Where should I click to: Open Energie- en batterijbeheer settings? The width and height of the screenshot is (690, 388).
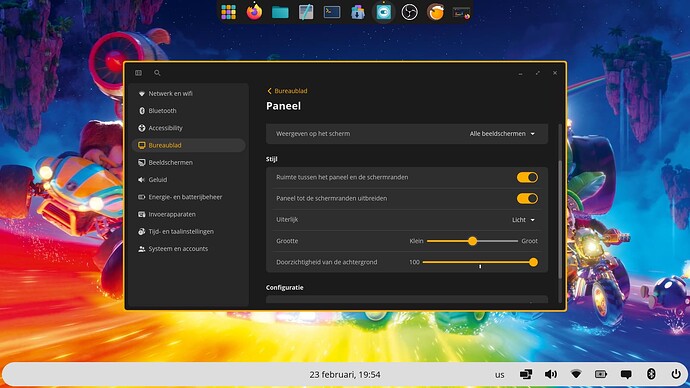(189, 197)
